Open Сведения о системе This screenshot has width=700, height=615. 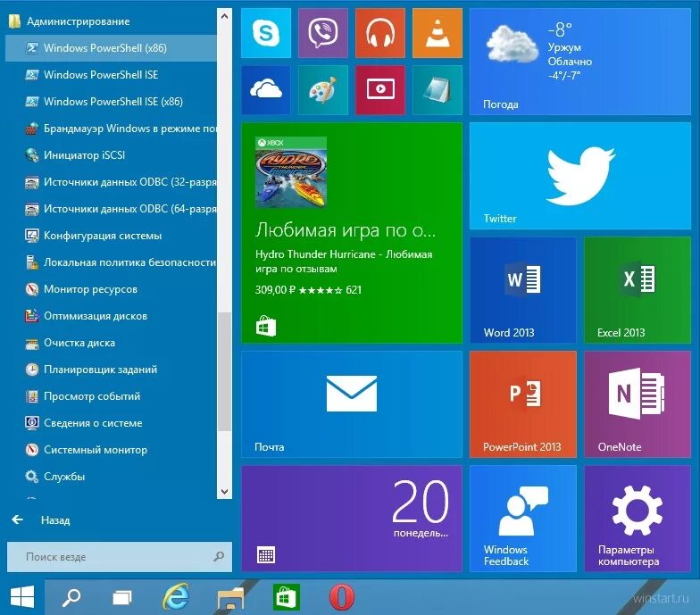tap(111, 423)
